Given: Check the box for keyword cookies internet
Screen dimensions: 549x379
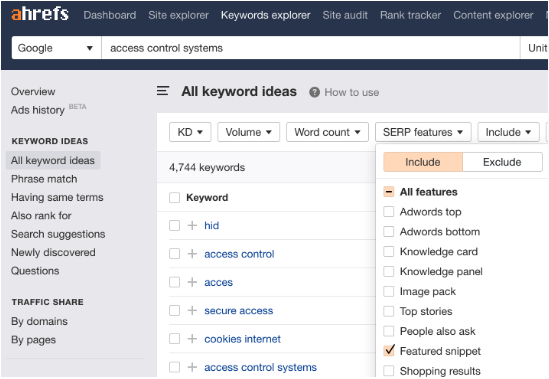Looking at the screenshot, I should (x=174, y=339).
